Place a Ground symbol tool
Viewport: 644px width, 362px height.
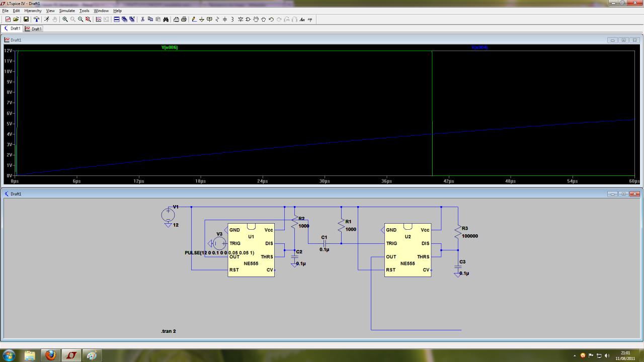pos(202,20)
